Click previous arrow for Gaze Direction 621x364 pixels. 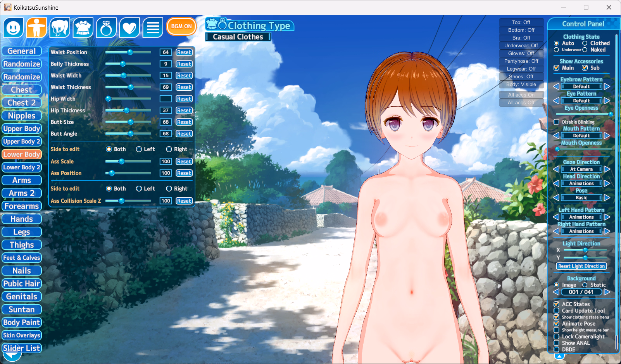point(556,169)
